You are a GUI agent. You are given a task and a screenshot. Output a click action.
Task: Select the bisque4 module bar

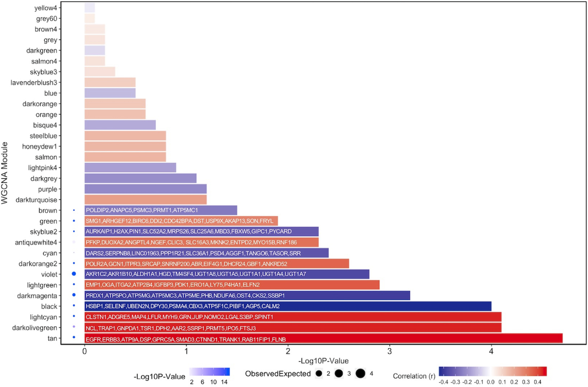tap(120, 125)
